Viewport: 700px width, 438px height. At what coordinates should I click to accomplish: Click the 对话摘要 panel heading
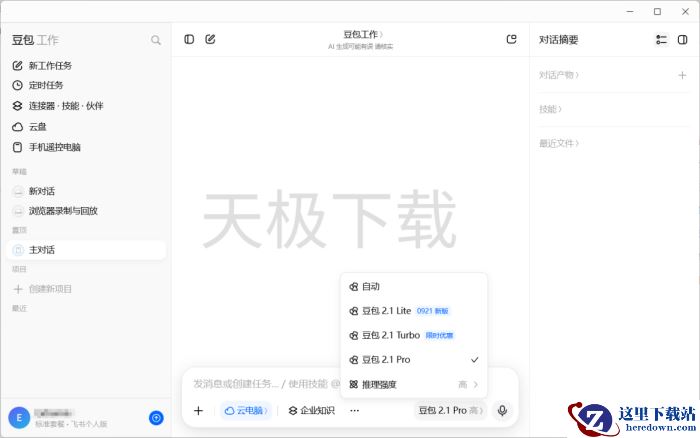(558, 40)
